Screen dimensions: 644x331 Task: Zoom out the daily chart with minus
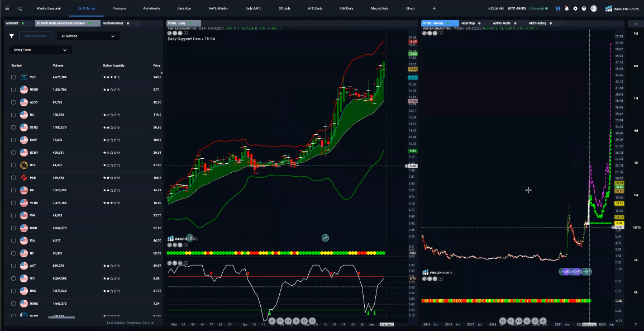pyautogui.click(x=280, y=321)
